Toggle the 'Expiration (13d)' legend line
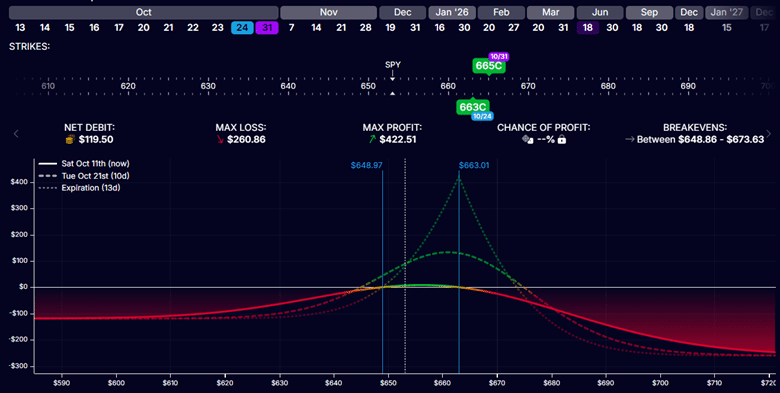This screenshot has height=393, width=780. (x=80, y=188)
